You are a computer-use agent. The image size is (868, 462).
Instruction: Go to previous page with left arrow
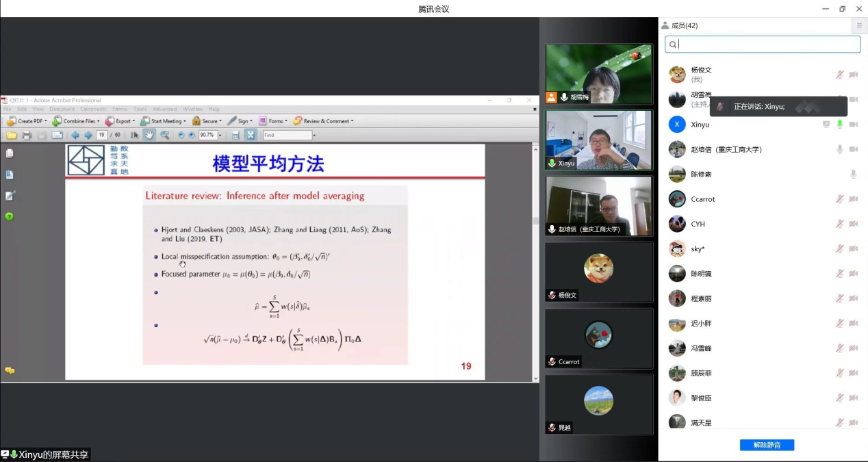tap(75, 136)
